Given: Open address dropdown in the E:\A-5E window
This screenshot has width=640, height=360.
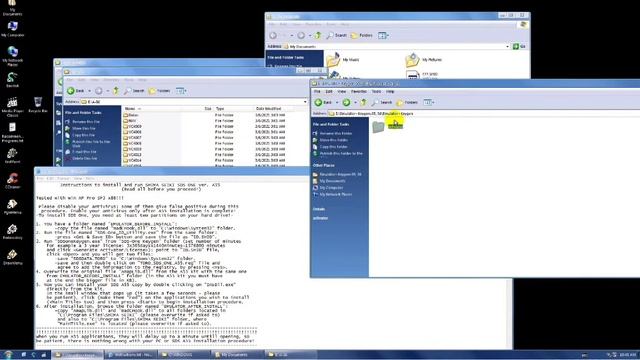Looking at the screenshot, I should point(305,102).
